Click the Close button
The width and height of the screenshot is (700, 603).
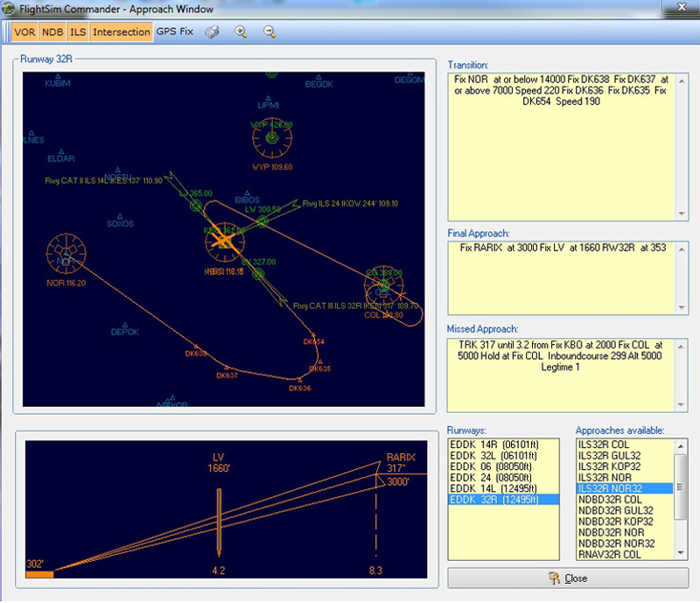[x=568, y=578]
